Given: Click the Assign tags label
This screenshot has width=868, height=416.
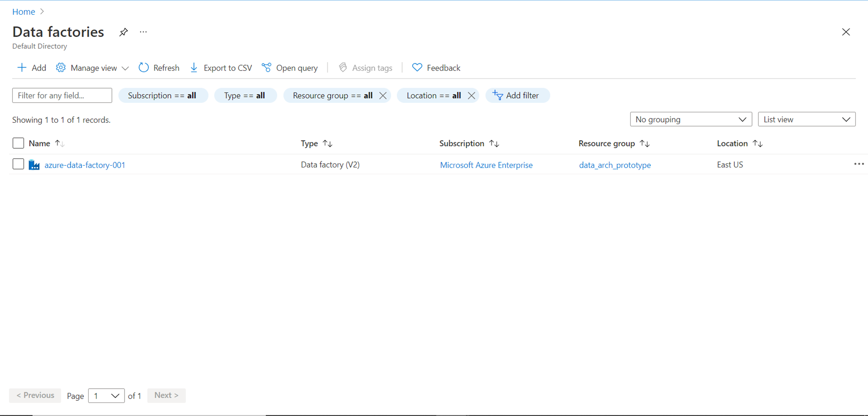Looking at the screenshot, I should [372, 68].
